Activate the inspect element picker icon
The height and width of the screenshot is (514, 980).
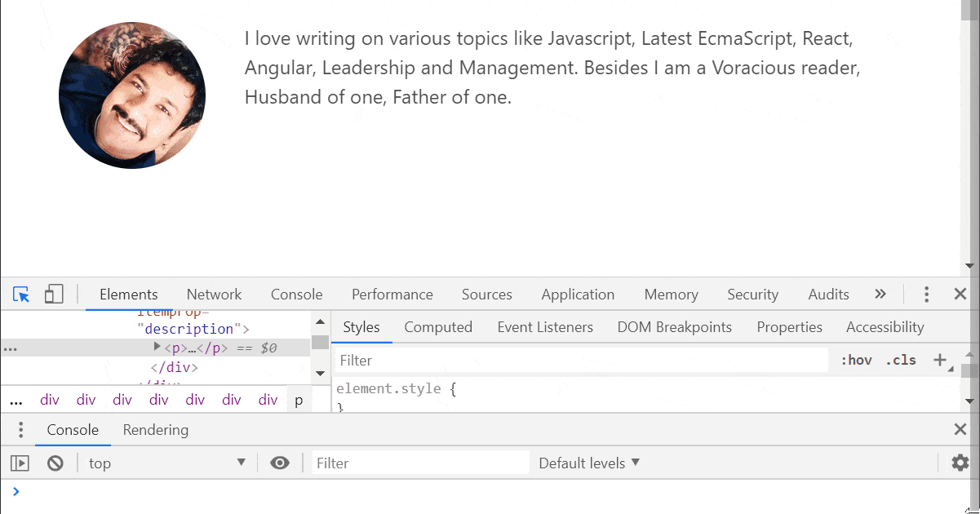coord(22,295)
